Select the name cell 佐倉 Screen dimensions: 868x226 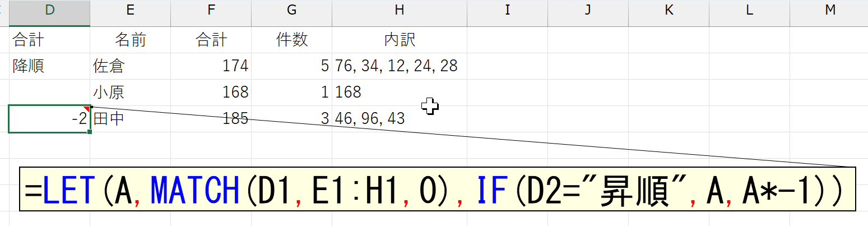130,66
